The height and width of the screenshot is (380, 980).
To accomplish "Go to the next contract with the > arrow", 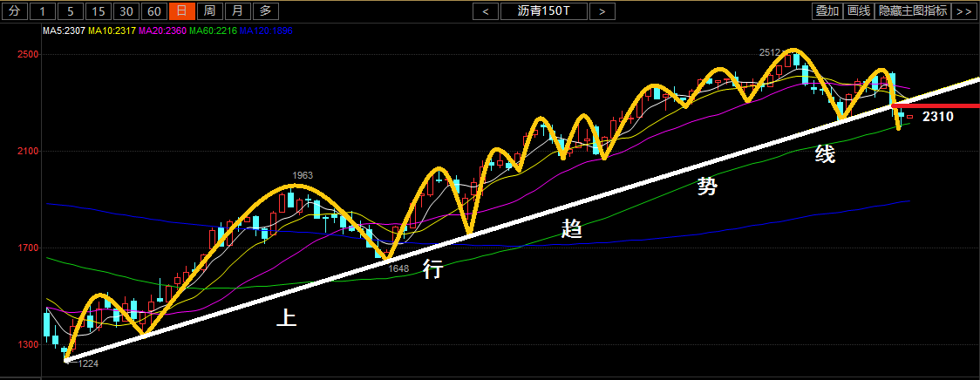I will point(602,11).
